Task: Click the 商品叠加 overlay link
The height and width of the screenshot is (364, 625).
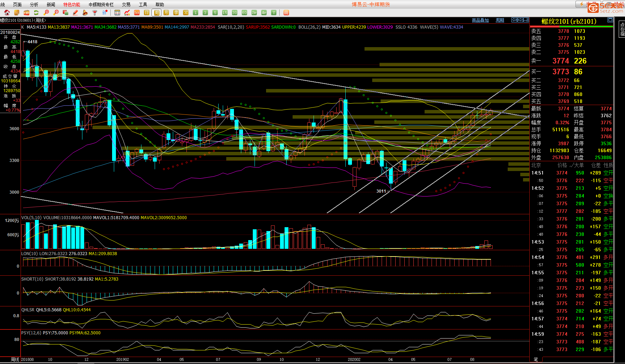Action: (480, 20)
